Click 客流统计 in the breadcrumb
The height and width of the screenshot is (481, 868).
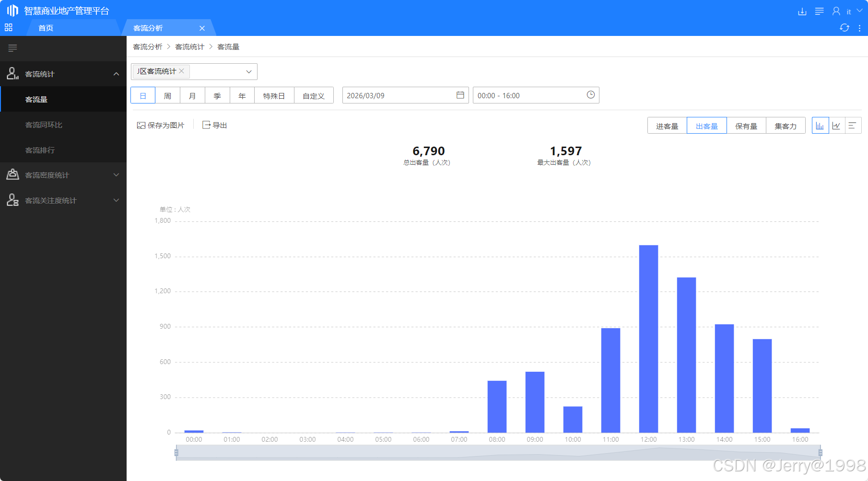190,46
